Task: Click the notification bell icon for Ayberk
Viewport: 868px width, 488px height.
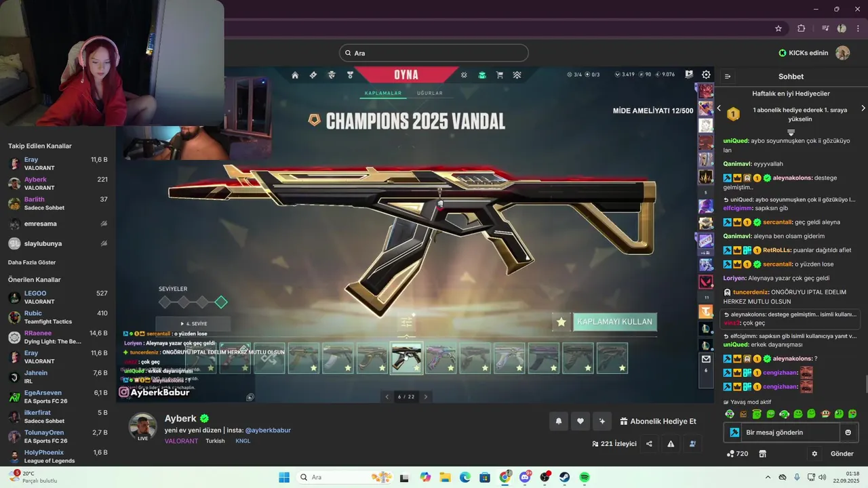Action: (x=559, y=421)
